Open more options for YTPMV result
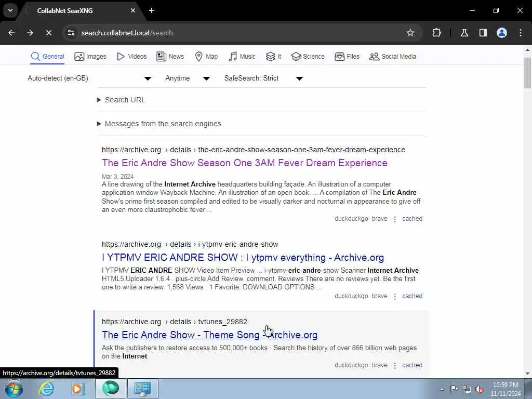Screen dimensions: 532x399 pos(395,297)
